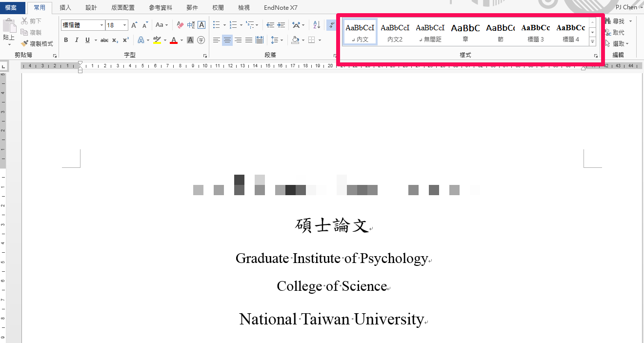Apply the 章 style

465,32
